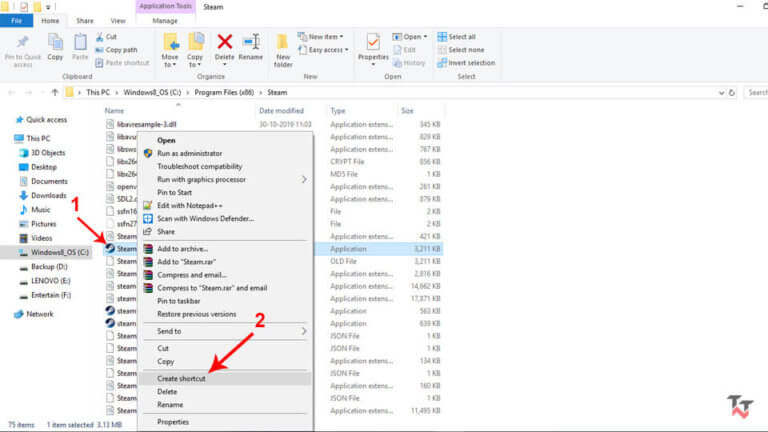Screen dimensions: 768x432
Task: Switch to the Manage ribbon tab
Action: tap(165, 21)
